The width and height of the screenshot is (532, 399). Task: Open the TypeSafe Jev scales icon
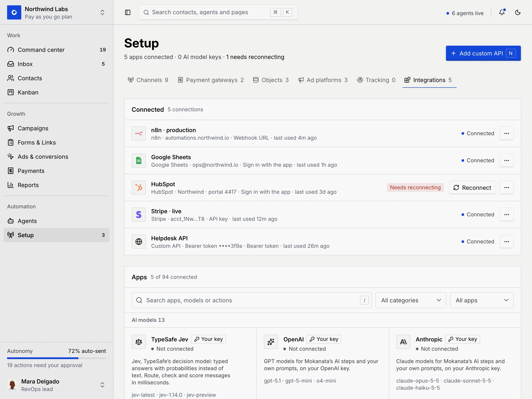(139, 342)
